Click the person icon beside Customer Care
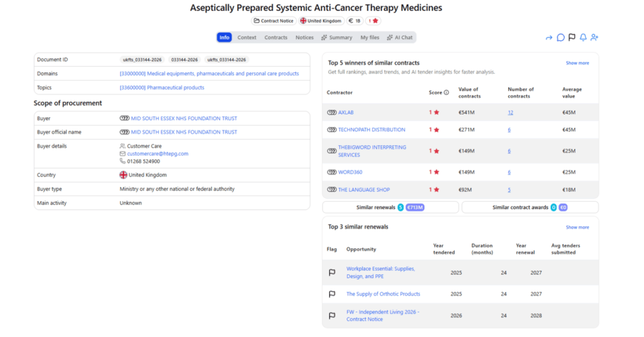This screenshot has height=337, width=644. pos(123,146)
